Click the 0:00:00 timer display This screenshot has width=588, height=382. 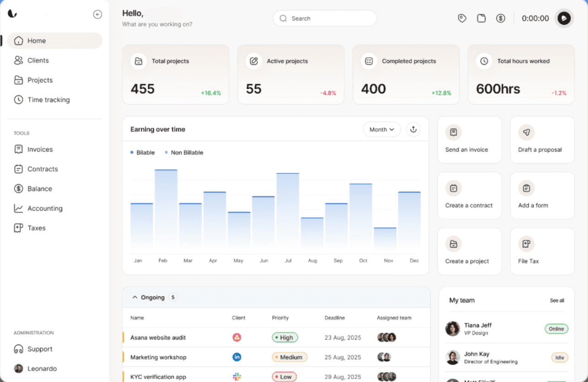click(x=535, y=18)
